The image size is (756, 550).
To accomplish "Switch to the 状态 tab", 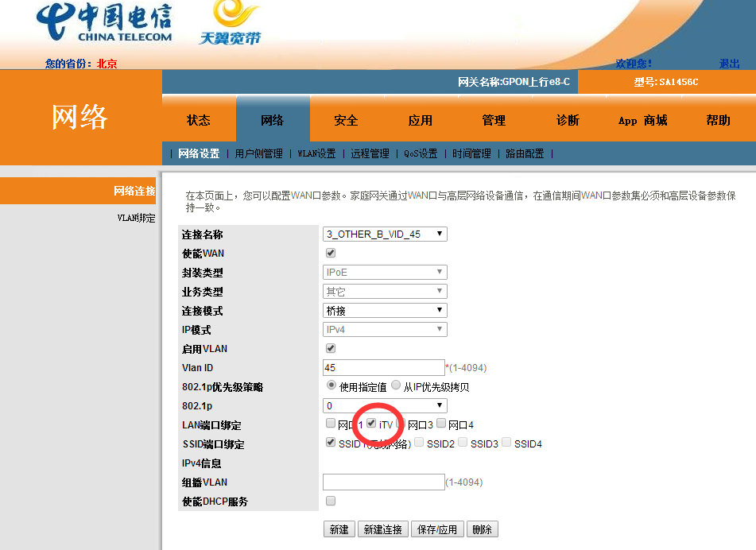I will [x=199, y=120].
